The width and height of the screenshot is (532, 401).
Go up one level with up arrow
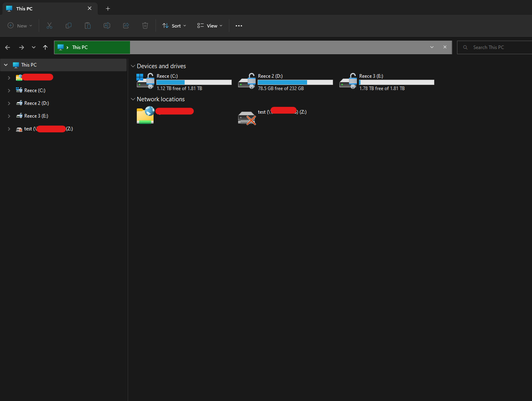tap(45, 47)
